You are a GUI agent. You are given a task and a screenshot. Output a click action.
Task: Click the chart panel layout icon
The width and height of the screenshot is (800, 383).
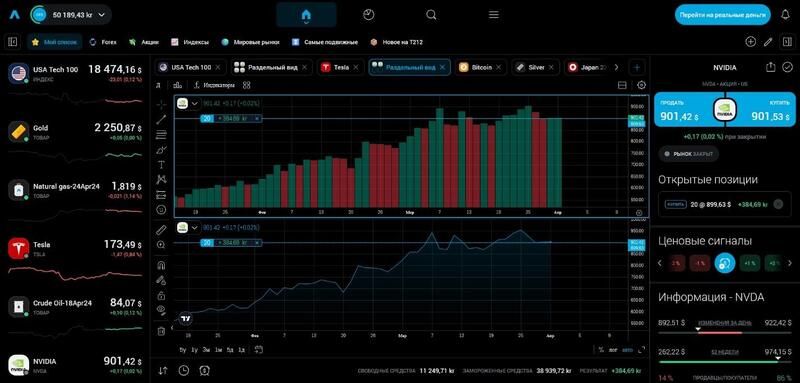pos(622,85)
